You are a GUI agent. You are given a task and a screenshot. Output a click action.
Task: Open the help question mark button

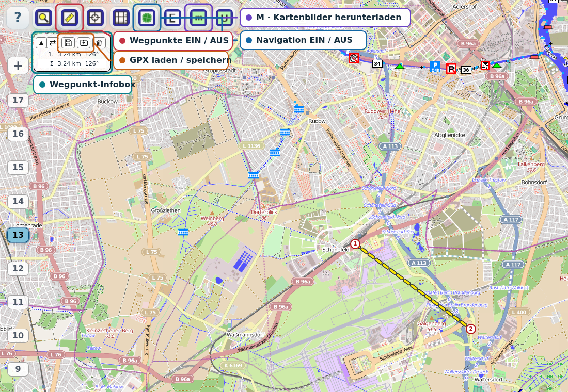coord(18,18)
